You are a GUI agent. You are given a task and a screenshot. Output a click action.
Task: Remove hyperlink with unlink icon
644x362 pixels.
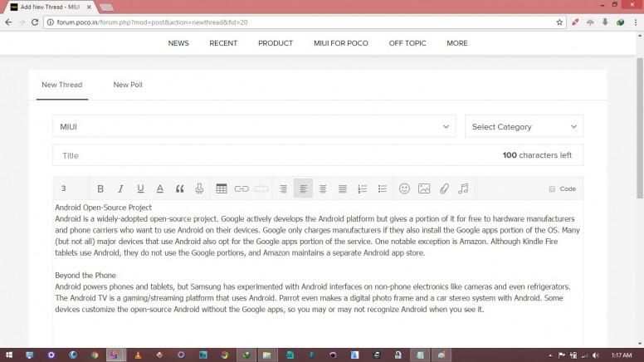click(x=261, y=188)
